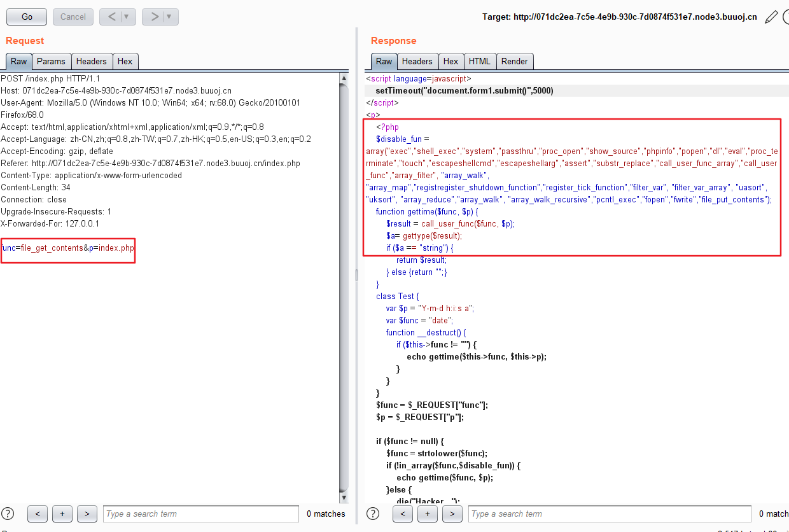This screenshot has height=532, width=789.
Task: Open the Headers tab in Request pane
Action: pyautogui.click(x=92, y=62)
